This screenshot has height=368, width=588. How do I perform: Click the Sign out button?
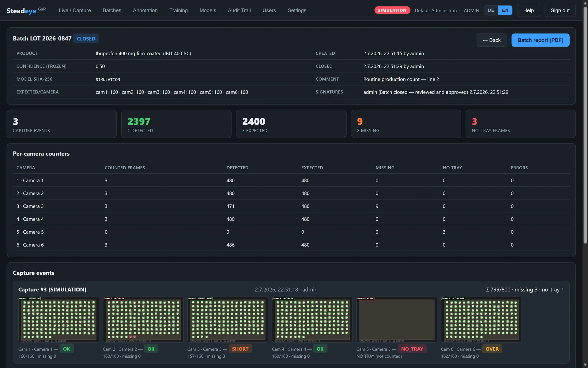coord(560,10)
